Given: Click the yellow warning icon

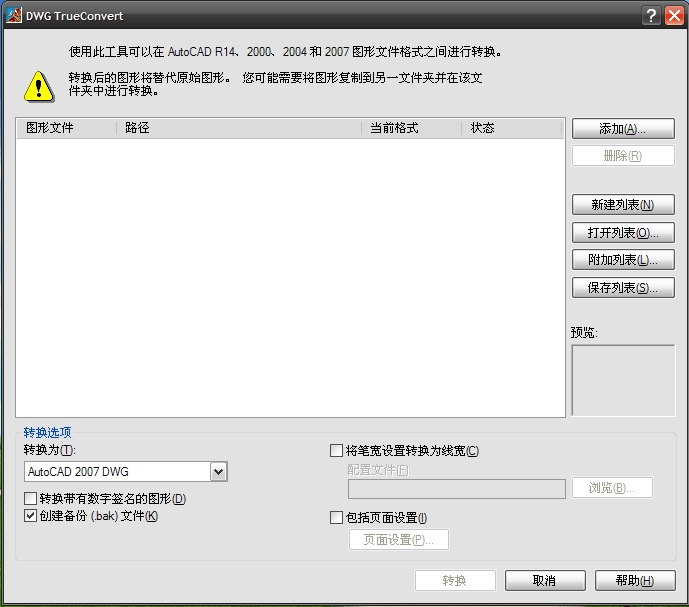Looking at the screenshot, I should (39, 87).
